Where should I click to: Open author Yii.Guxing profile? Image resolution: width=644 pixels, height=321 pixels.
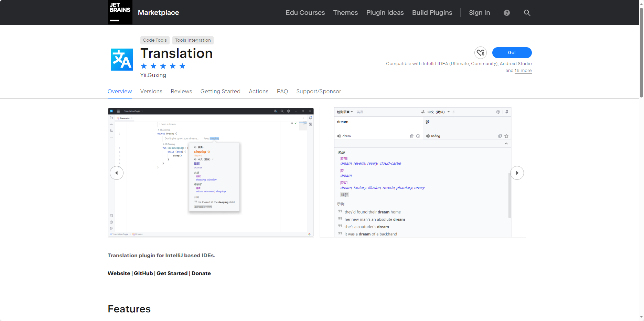point(153,75)
